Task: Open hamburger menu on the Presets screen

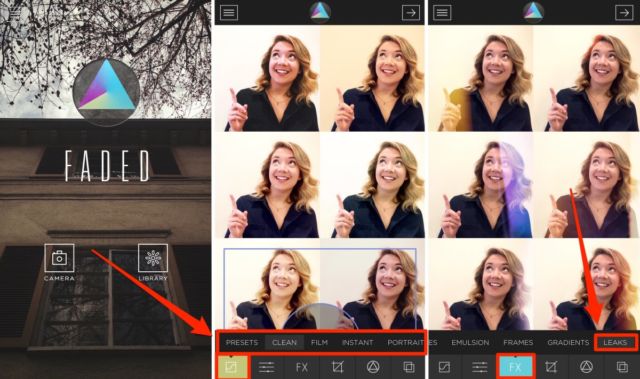Action: 229,13
